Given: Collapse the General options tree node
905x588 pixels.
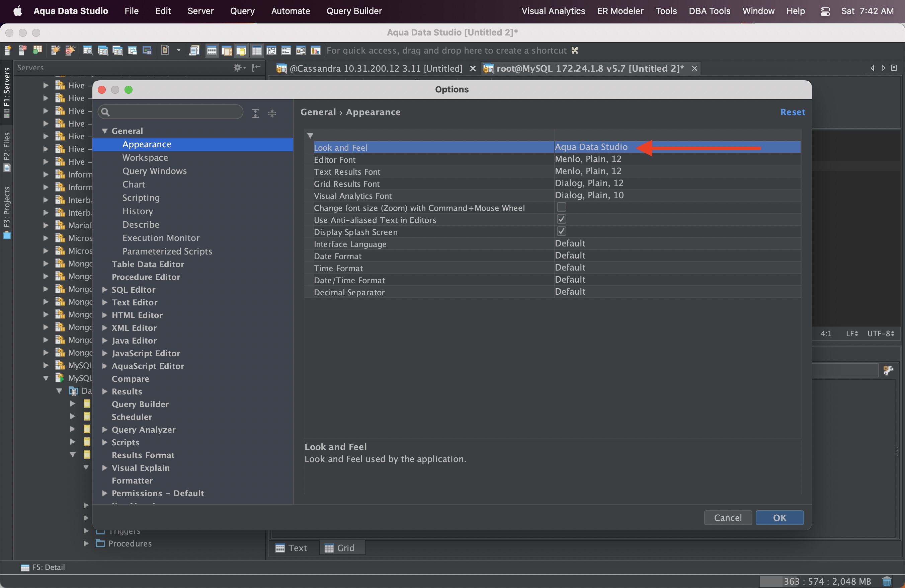Looking at the screenshot, I should [x=104, y=131].
